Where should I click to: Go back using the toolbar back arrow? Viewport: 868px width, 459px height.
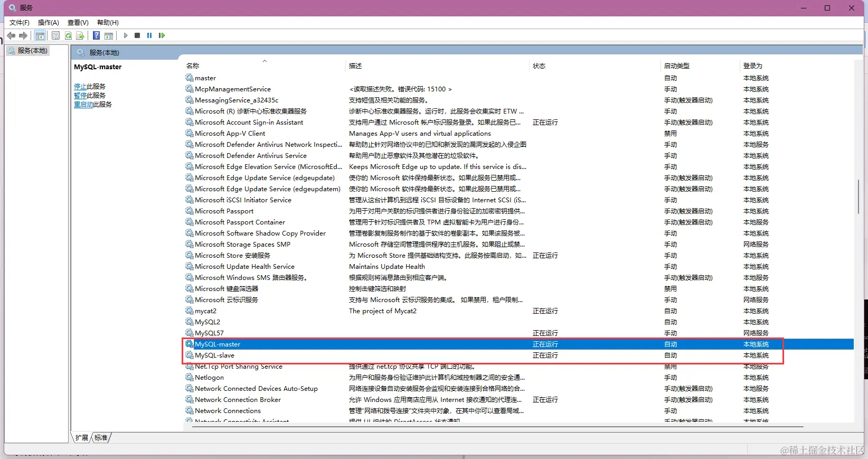pos(11,35)
